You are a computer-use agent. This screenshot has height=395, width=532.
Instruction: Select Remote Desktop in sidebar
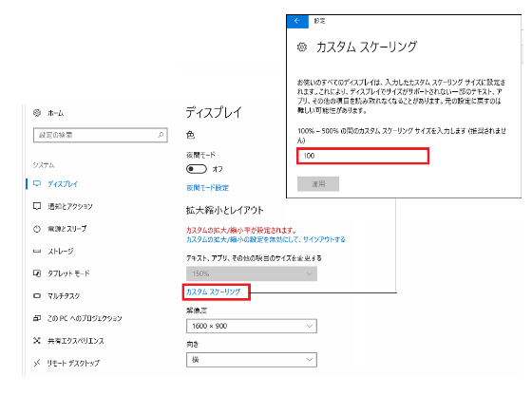pos(66,363)
